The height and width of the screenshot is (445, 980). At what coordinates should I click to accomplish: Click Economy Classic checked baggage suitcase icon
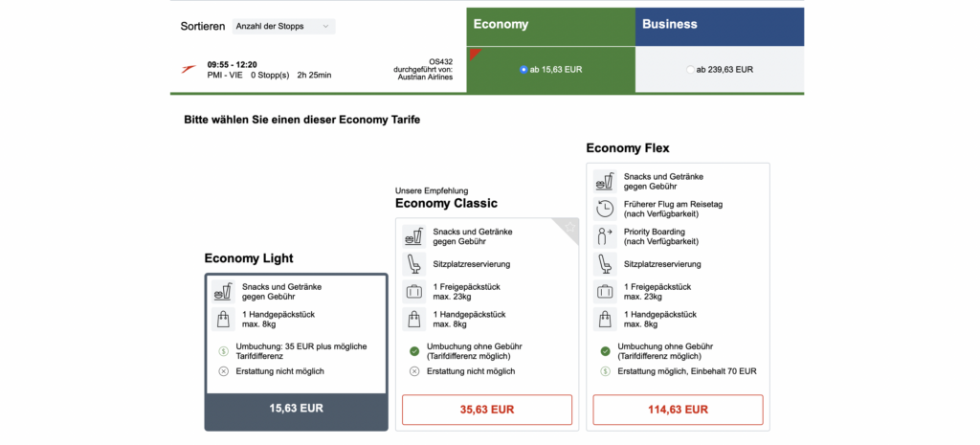[x=413, y=292]
